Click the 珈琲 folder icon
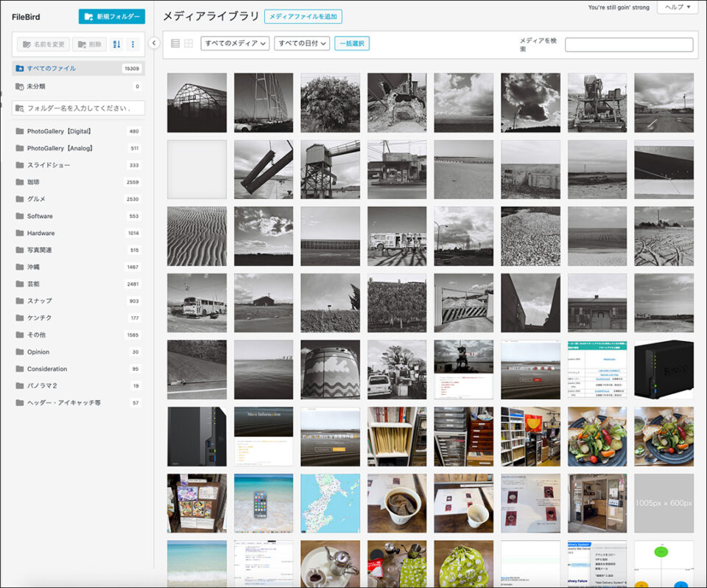707x588 pixels. 19,182
